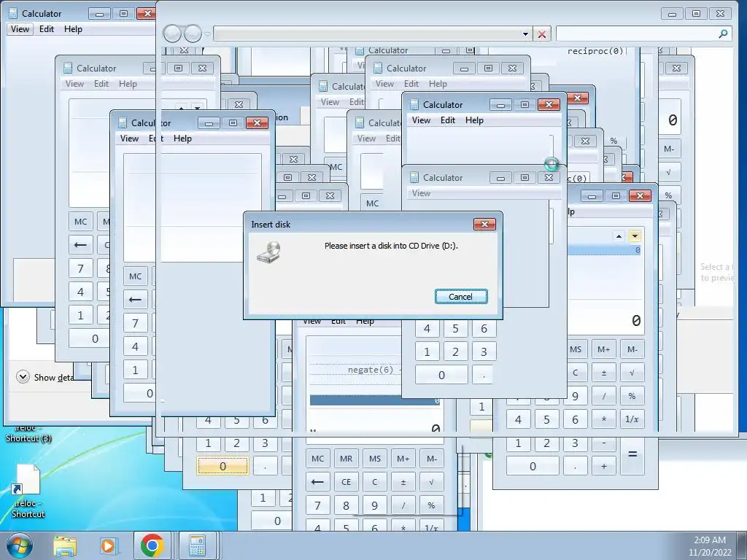Click the M- key on the rightmost calculator
The width and height of the screenshot is (747, 560).
pyautogui.click(x=632, y=349)
